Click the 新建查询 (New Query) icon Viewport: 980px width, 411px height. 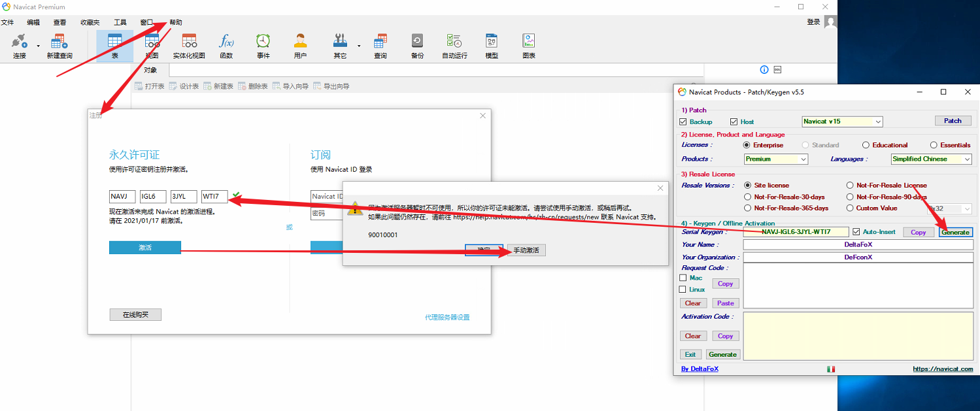[59, 46]
